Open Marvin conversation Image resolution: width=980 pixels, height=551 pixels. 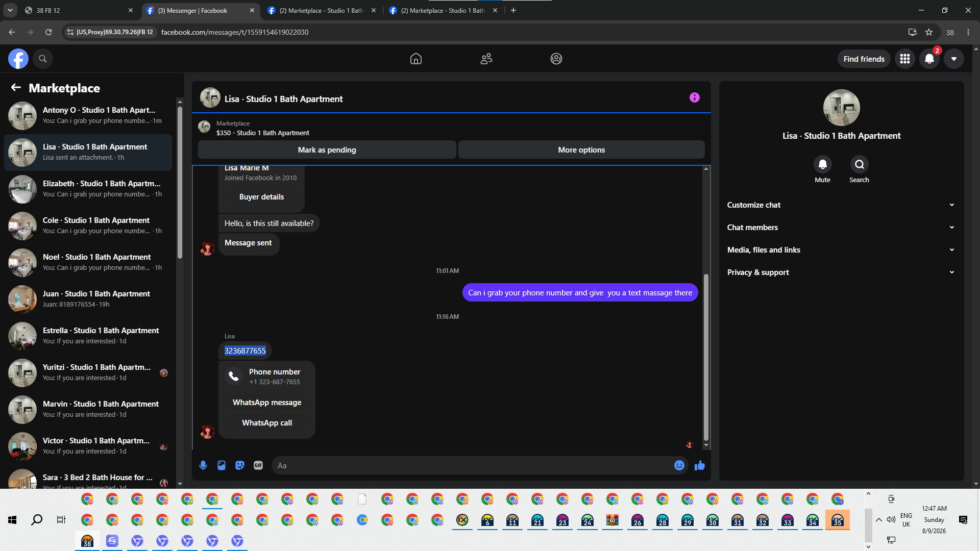pyautogui.click(x=88, y=410)
